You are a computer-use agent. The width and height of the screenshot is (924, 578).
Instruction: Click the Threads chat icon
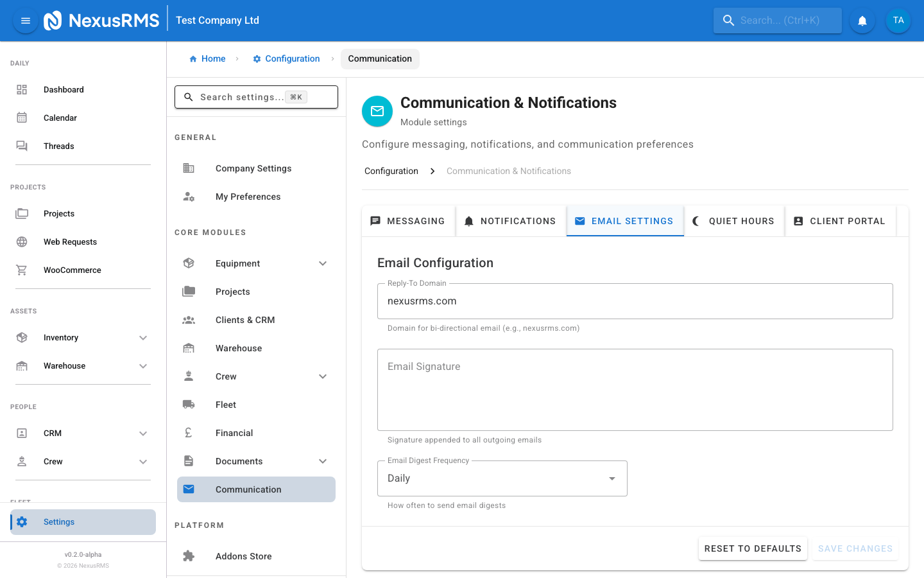click(21, 146)
